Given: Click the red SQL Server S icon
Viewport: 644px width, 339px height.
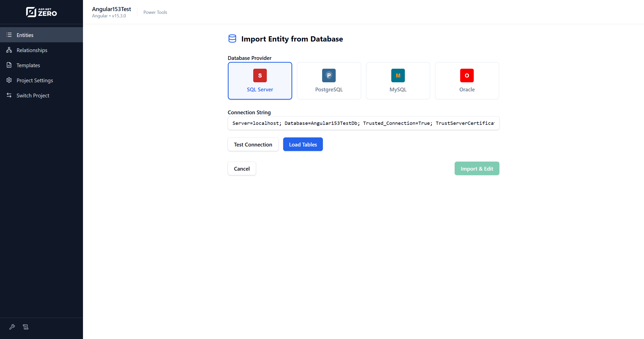Looking at the screenshot, I should 260,76.
